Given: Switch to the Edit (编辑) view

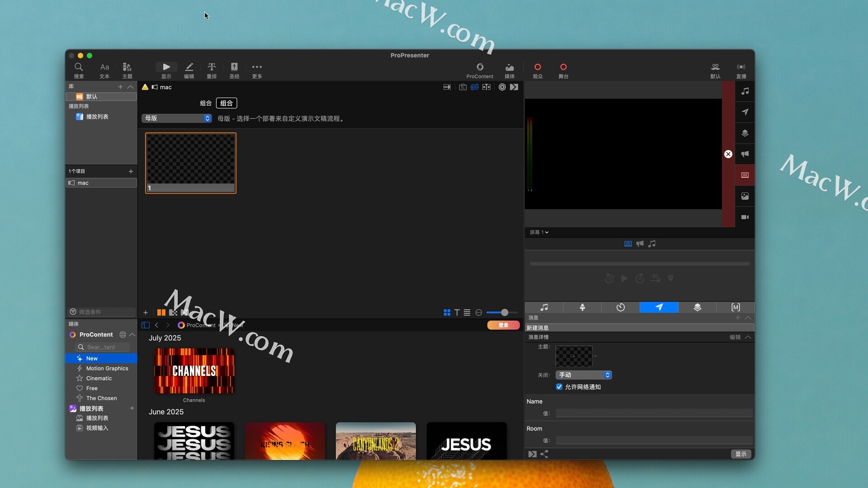Looking at the screenshot, I should click(x=189, y=70).
